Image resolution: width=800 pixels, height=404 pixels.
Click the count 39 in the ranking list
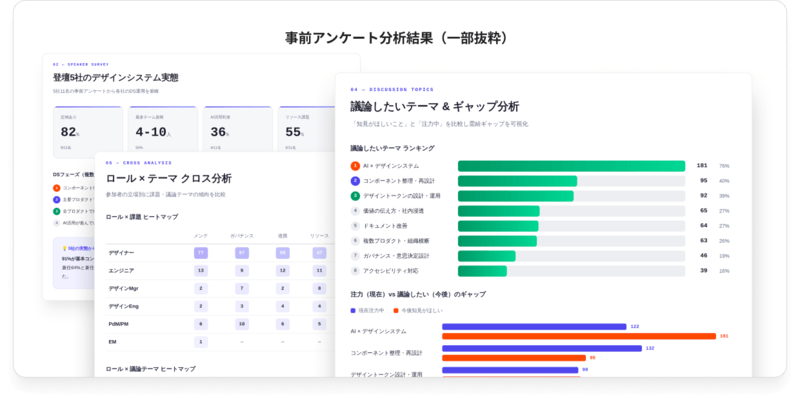coord(704,271)
